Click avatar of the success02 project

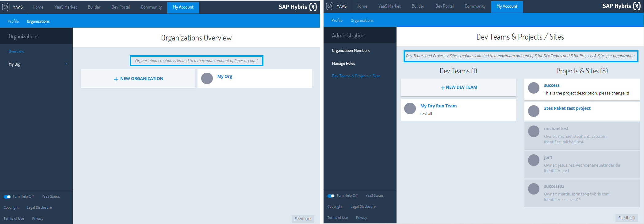pyautogui.click(x=534, y=189)
